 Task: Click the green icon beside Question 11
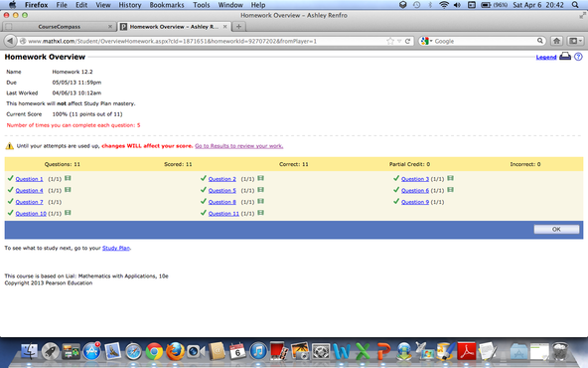coord(260,213)
